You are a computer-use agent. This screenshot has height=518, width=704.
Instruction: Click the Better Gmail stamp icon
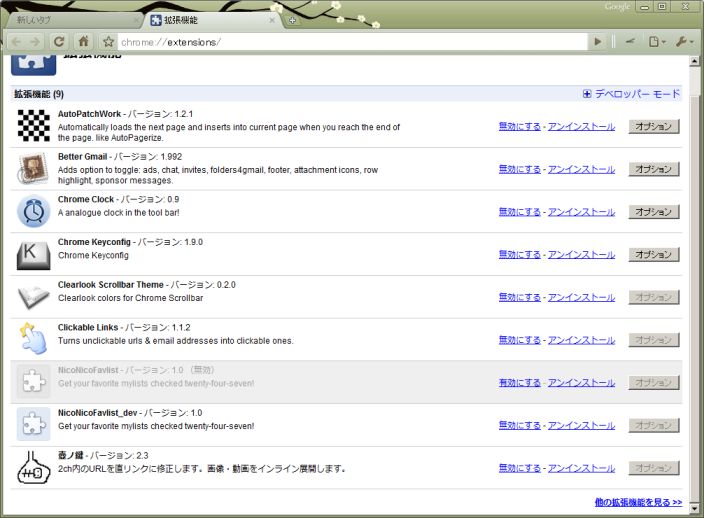(33, 168)
